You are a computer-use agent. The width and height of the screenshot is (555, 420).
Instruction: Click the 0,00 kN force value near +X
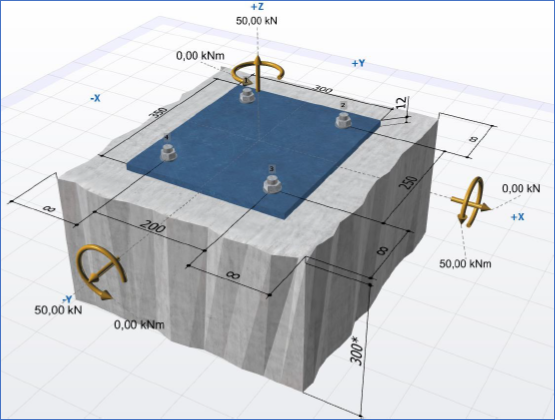click(x=521, y=188)
